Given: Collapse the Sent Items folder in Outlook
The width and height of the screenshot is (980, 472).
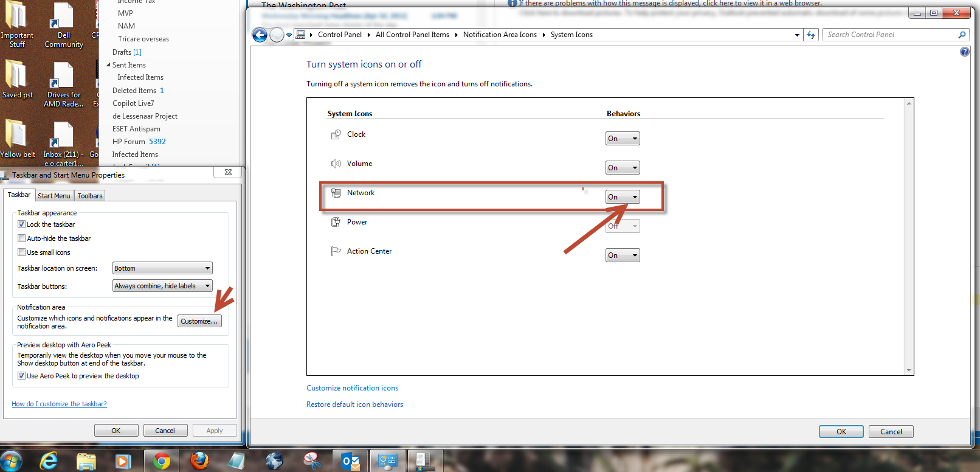Looking at the screenshot, I should [x=108, y=65].
